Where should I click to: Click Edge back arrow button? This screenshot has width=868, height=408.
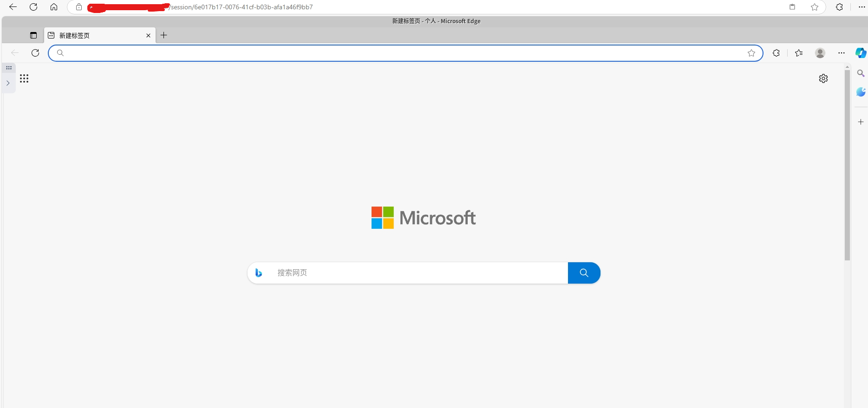click(15, 53)
